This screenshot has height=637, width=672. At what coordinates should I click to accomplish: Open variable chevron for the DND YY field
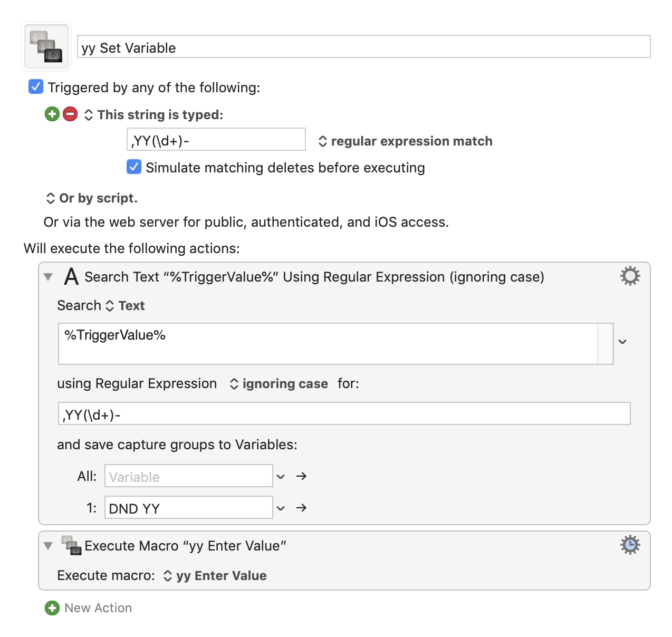tap(281, 508)
